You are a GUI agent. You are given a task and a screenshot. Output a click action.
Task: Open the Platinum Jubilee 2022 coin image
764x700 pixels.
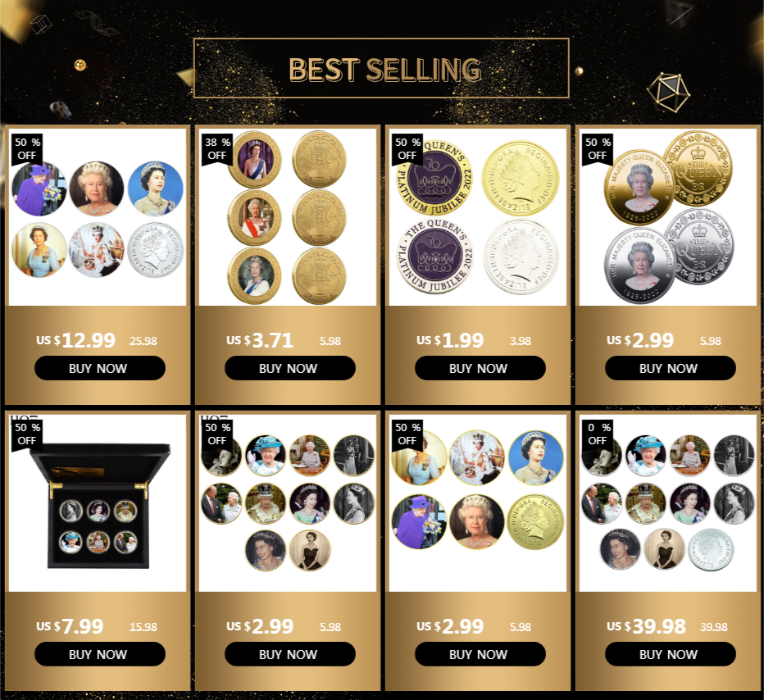478,217
